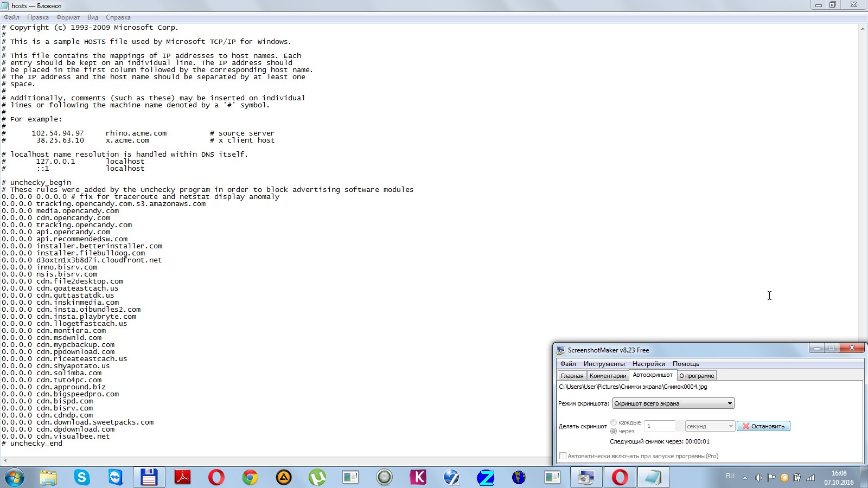This screenshot has height=488, width=868.
Task: Click the 'rhino.acme.com' example text
Action: pyautogui.click(x=136, y=133)
